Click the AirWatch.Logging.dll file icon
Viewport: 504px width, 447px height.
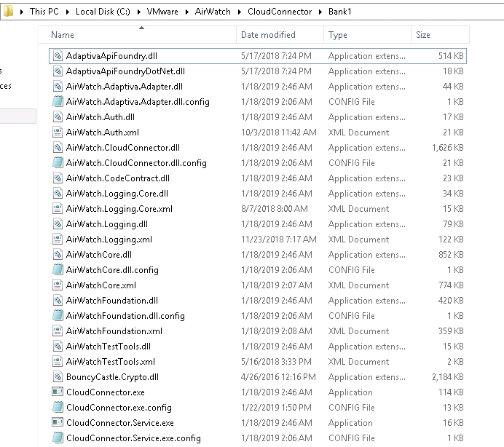[x=58, y=224]
